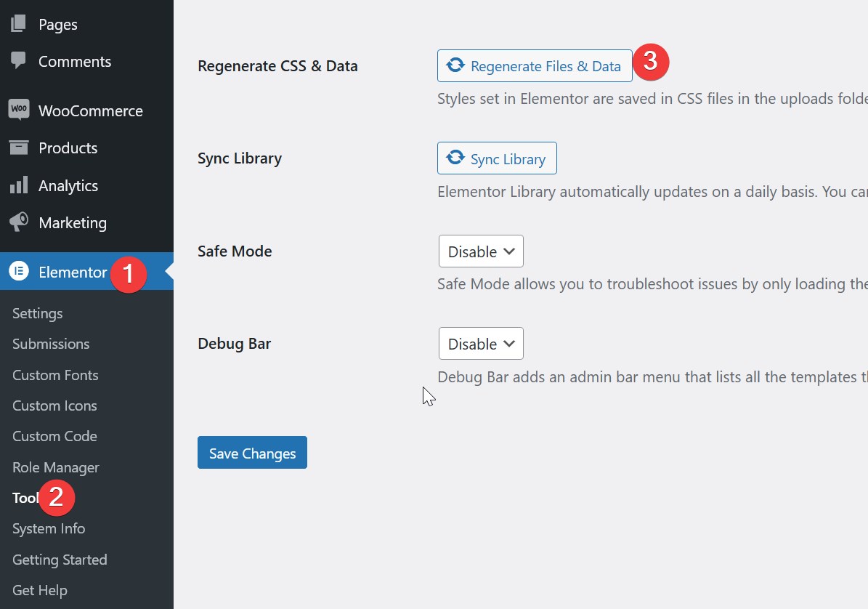Click the Get Help link

[x=40, y=590]
